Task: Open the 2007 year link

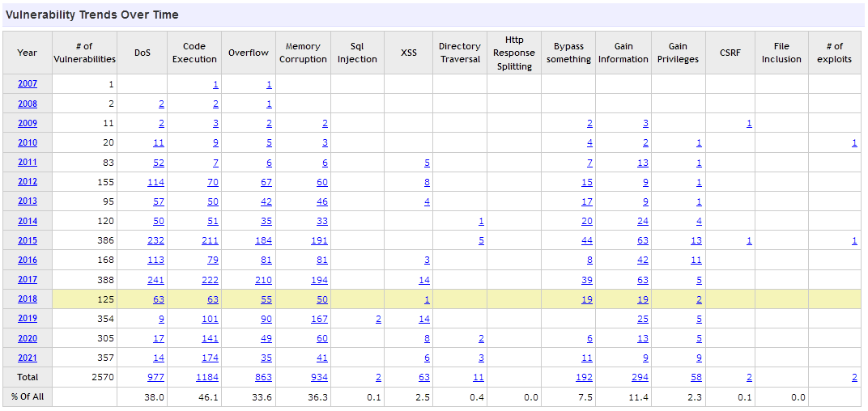Action: 27,84
